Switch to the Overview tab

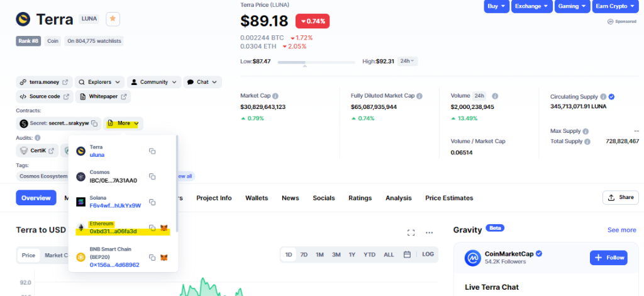(x=36, y=198)
